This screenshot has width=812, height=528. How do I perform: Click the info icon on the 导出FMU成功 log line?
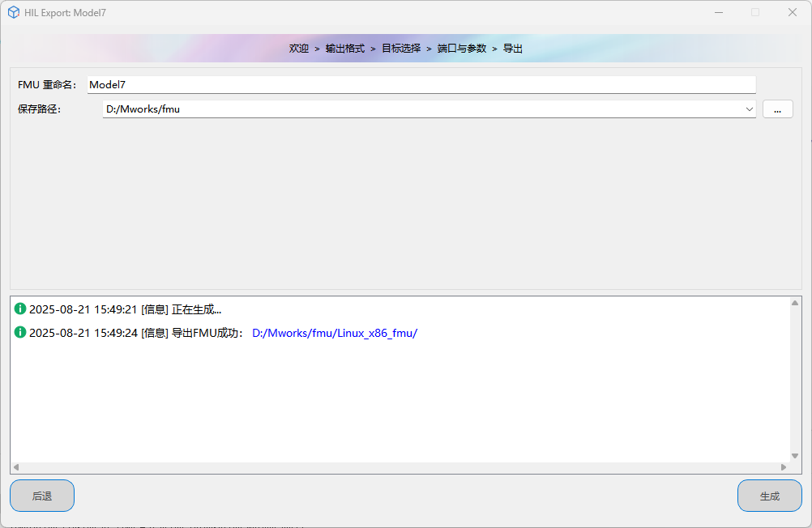click(19, 332)
